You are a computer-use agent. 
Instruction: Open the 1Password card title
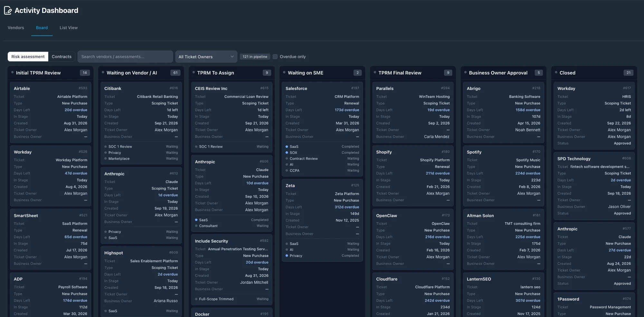[568, 299]
